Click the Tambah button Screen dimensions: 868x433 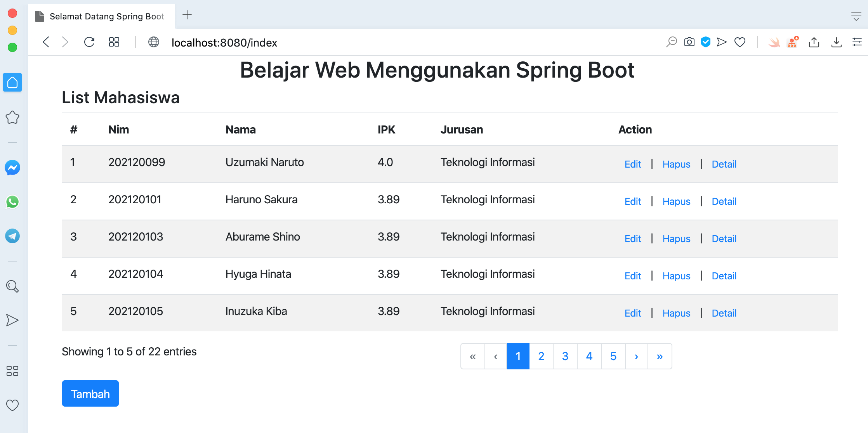coord(90,394)
